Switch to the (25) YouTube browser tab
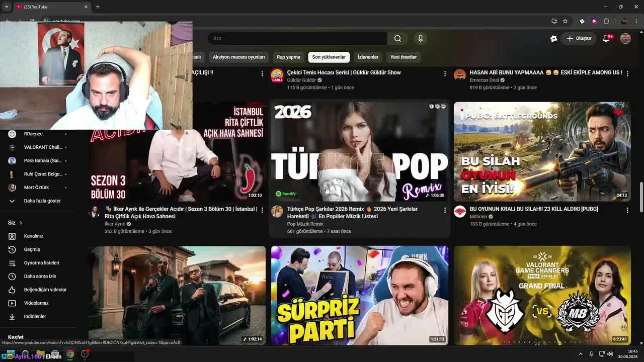 [51, 7]
